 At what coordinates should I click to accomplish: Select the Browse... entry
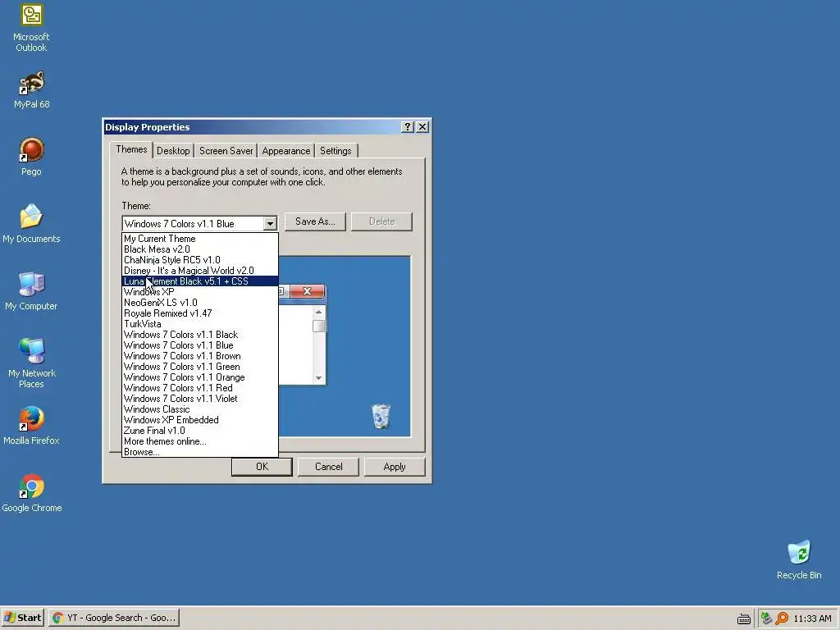click(x=200, y=452)
